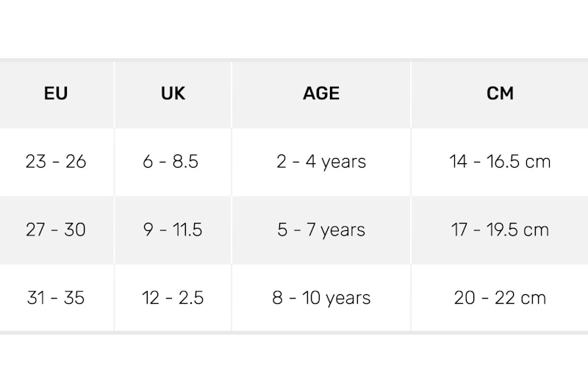Select the EU size 31 - 35 cell

(x=56, y=298)
